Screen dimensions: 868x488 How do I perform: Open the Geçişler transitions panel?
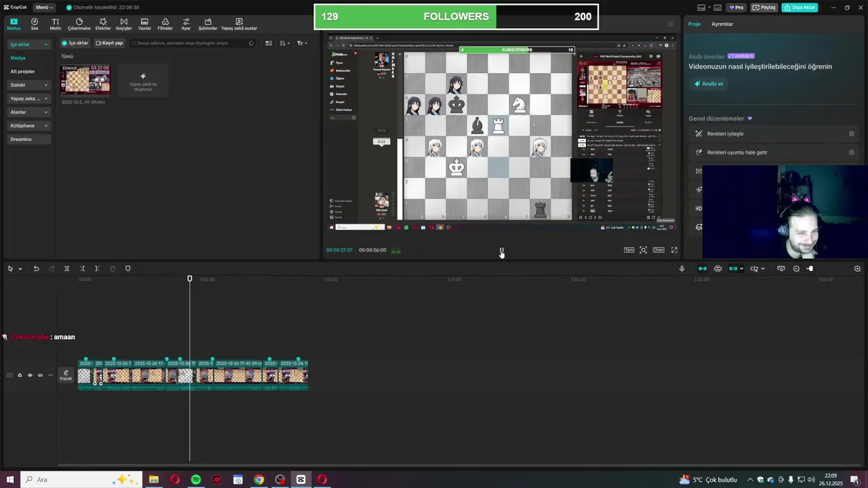pos(123,24)
